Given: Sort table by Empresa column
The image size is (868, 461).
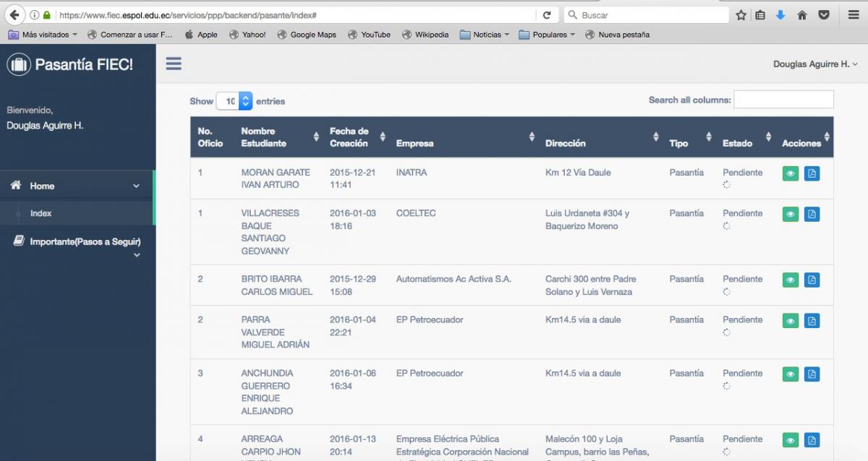Looking at the screenshot, I should (x=464, y=137).
